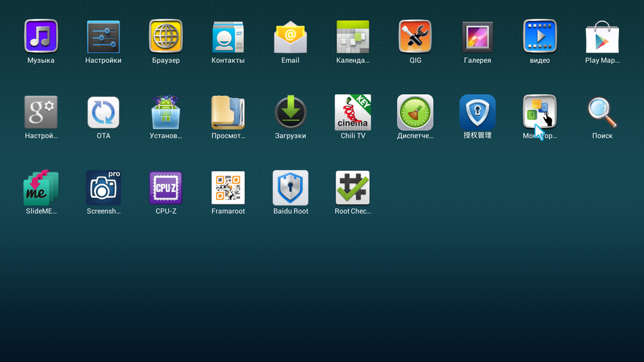Launch the Root Checker app
644x362 pixels.
pos(353,188)
